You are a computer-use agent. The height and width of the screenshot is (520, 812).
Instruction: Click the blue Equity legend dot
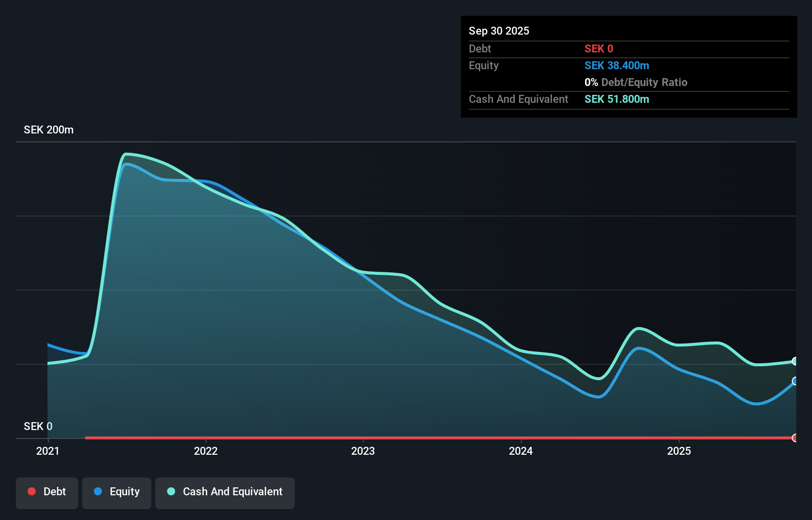tap(98, 491)
